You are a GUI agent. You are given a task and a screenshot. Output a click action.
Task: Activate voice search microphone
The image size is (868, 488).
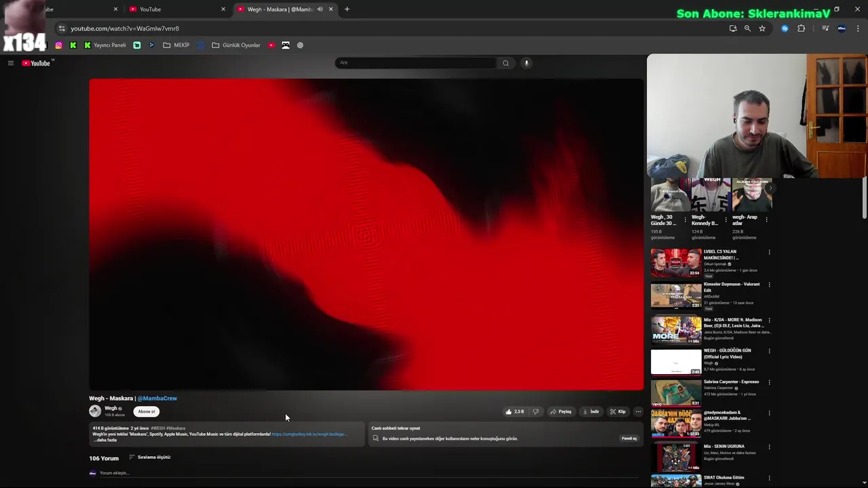click(x=526, y=63)
